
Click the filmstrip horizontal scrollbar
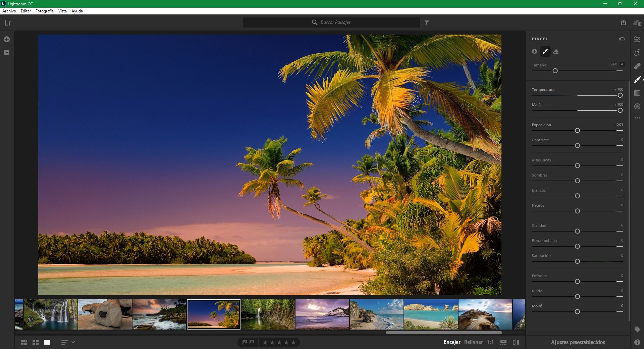click(x=444, y=333)
